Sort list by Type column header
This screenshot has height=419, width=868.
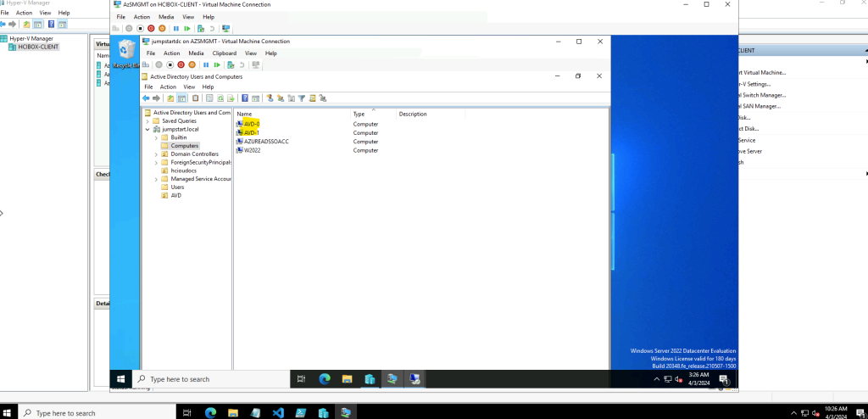[x=374, y=114]
